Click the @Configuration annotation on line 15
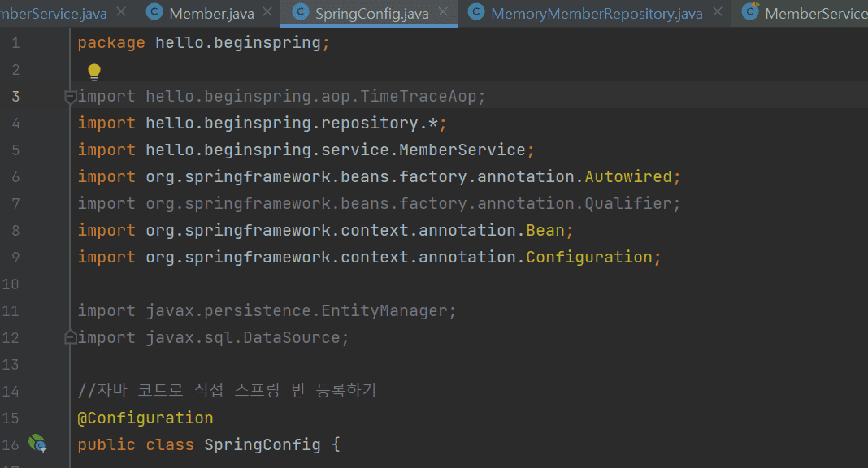This screenshot has width=868, height=468. pos(145,418)
